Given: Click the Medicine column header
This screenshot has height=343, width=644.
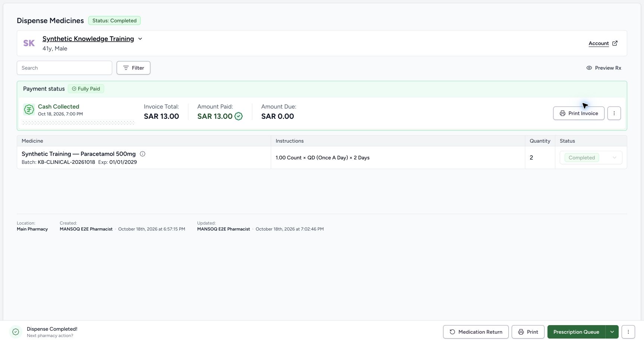Looking at the screenshot, I should [x=32, y=141].
